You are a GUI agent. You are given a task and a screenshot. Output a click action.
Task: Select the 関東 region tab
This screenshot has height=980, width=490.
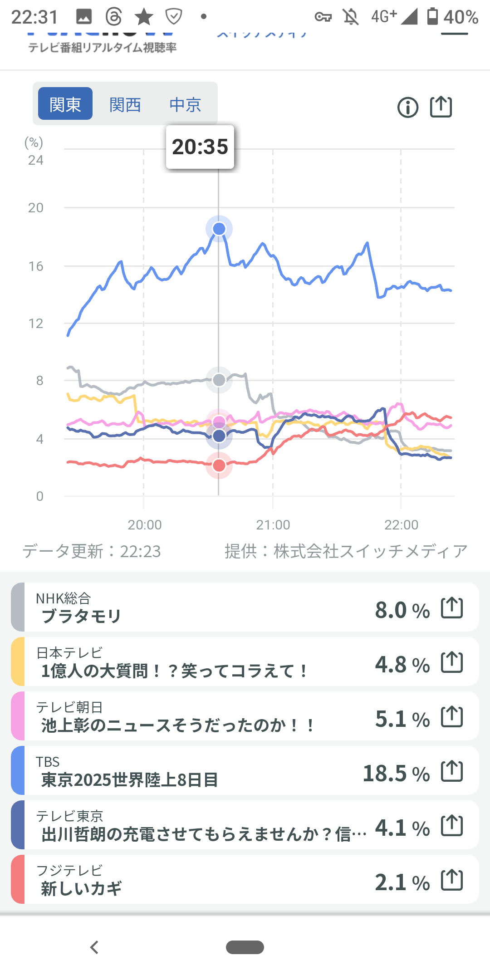point(65,104)
